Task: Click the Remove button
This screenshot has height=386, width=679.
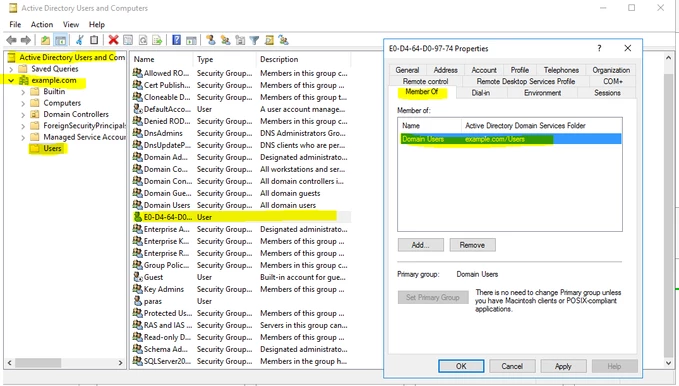Action: click(x=472, y=245)
